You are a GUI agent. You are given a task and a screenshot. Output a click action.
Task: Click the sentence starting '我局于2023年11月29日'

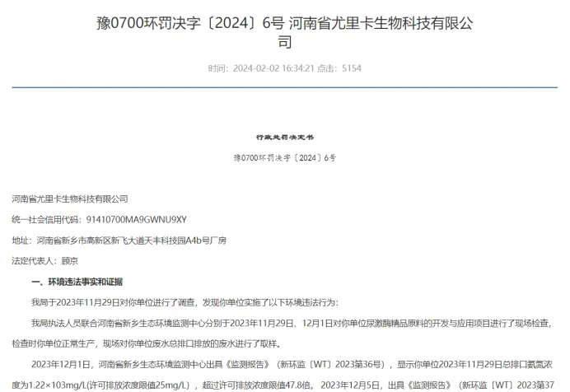tap(185, 302)
